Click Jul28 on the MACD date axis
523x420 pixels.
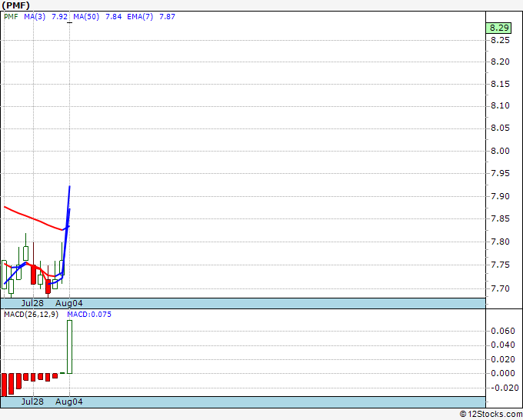click(x=32, y=402)
